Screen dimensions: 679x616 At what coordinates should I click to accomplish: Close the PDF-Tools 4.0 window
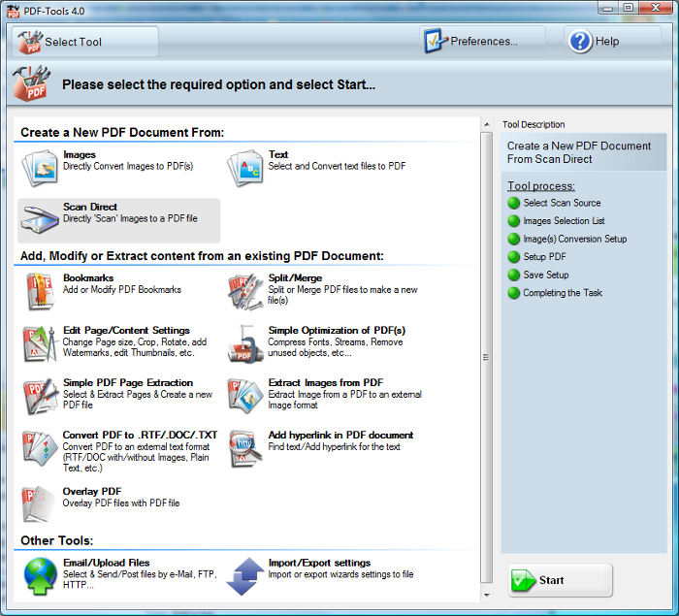(656, 8)
